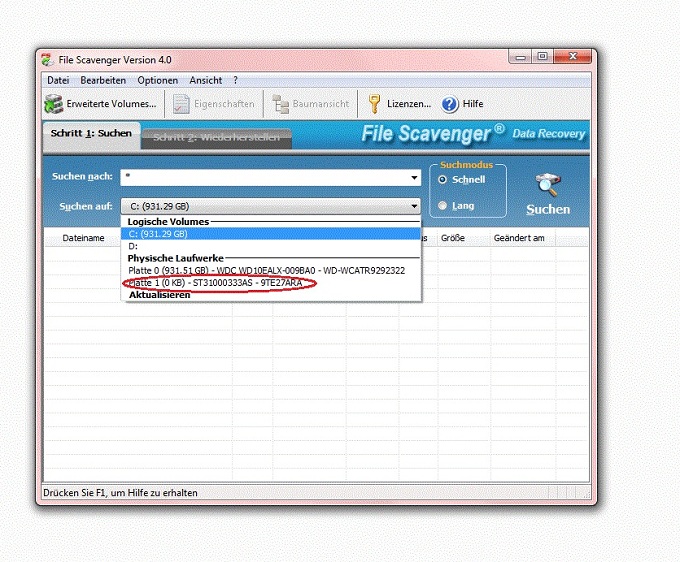Image resolution: width=680 pixels, height=562 pixels.
Task: Choose volume D: in the list
Action: pyautogui.click(x=271, y=246)
